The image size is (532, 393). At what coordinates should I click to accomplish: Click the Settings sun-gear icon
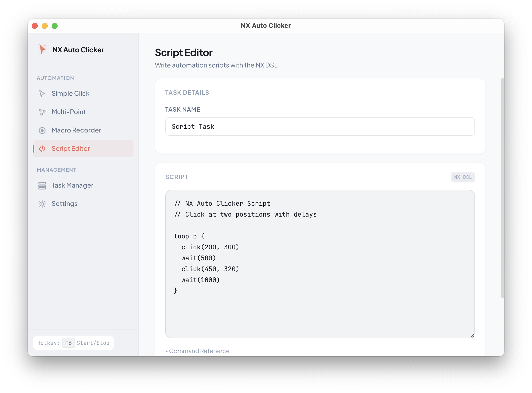tap(42, 204)
